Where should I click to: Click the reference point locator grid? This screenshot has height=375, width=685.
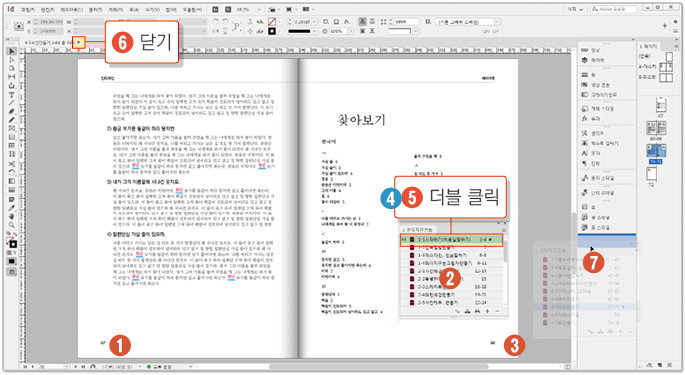pyautogui.click(x=19, y=27)
